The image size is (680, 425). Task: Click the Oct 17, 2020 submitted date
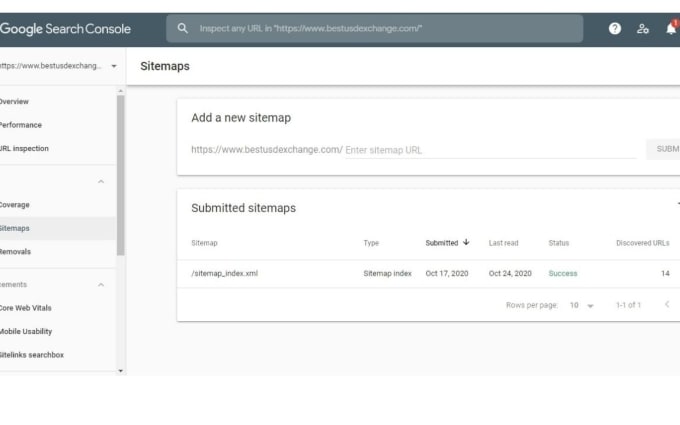point(447,273)
